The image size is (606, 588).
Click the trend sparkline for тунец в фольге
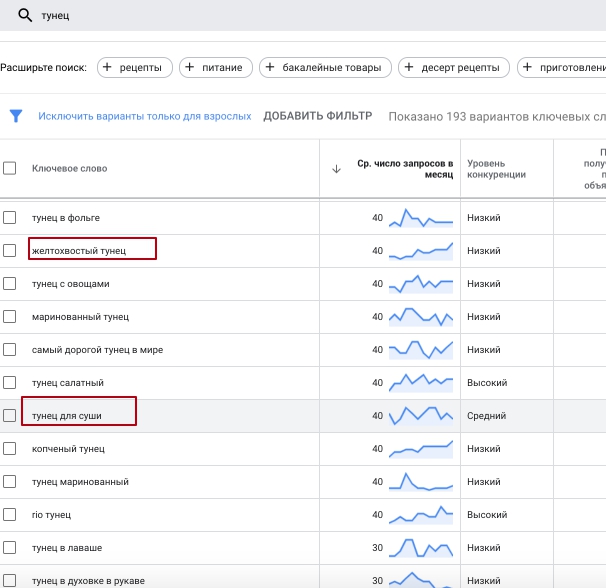point(421,218)
